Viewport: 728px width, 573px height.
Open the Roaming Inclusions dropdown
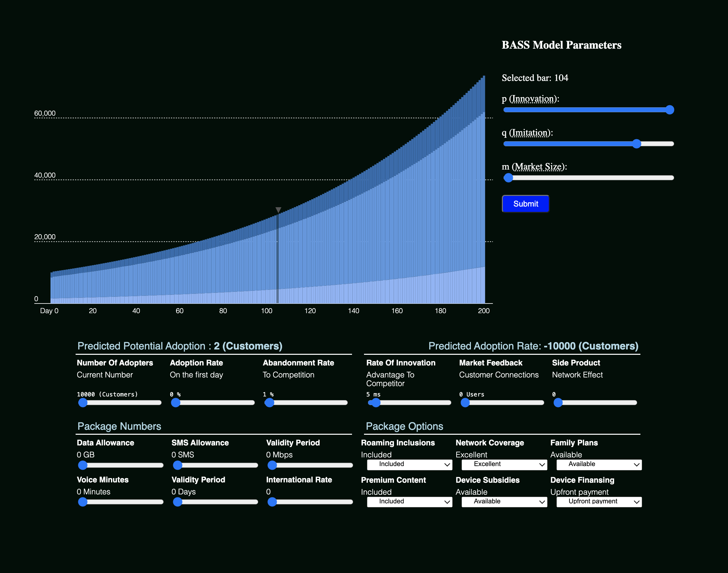click(x=409, y=465)
